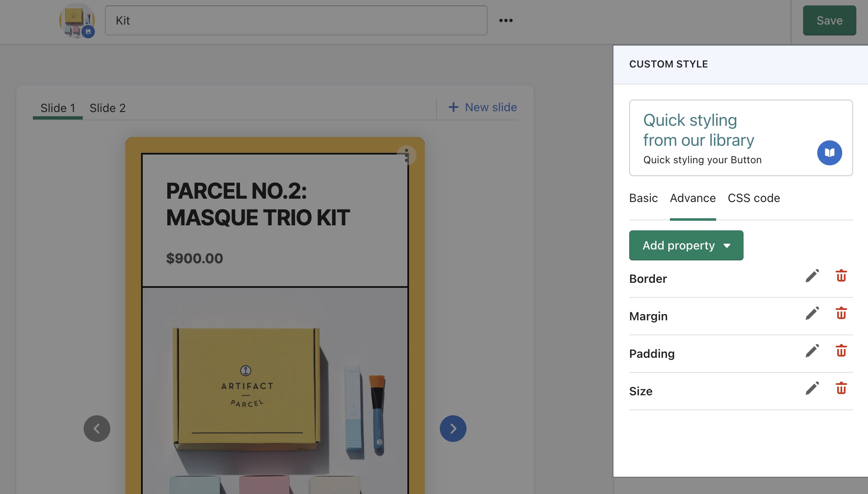Image resolution: width=868 pixels, height=494 pixels.
Task: Delete the Size property
Action: click(x=841, y=389)
